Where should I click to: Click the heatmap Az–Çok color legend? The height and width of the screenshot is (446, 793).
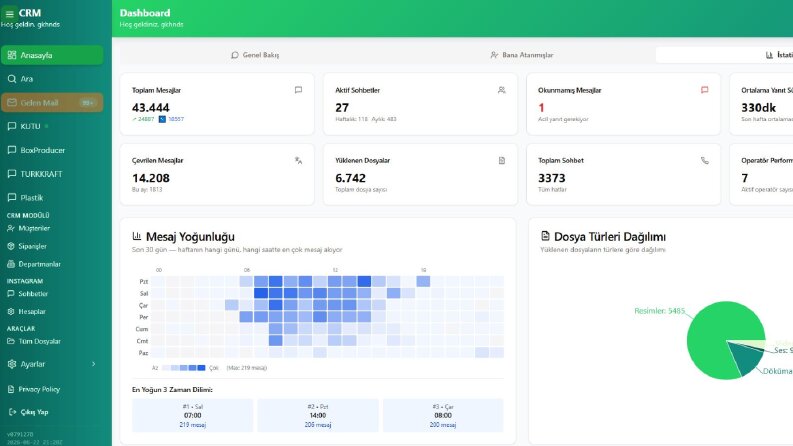185,368
